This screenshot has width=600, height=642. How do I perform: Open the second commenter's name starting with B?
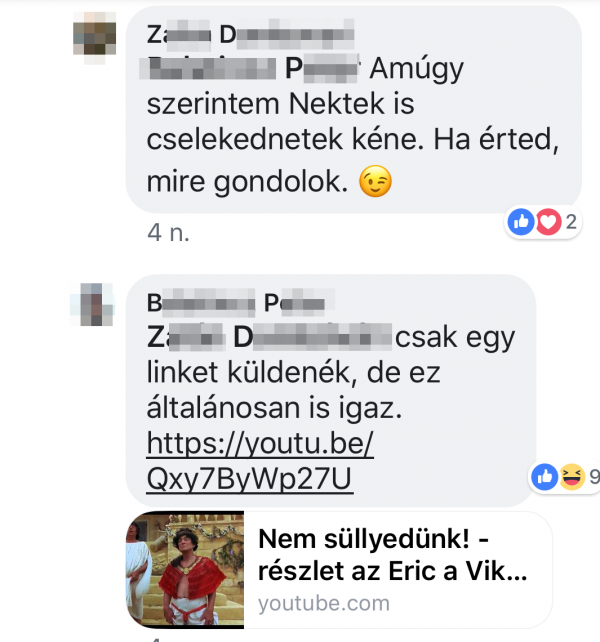point(241,303)
